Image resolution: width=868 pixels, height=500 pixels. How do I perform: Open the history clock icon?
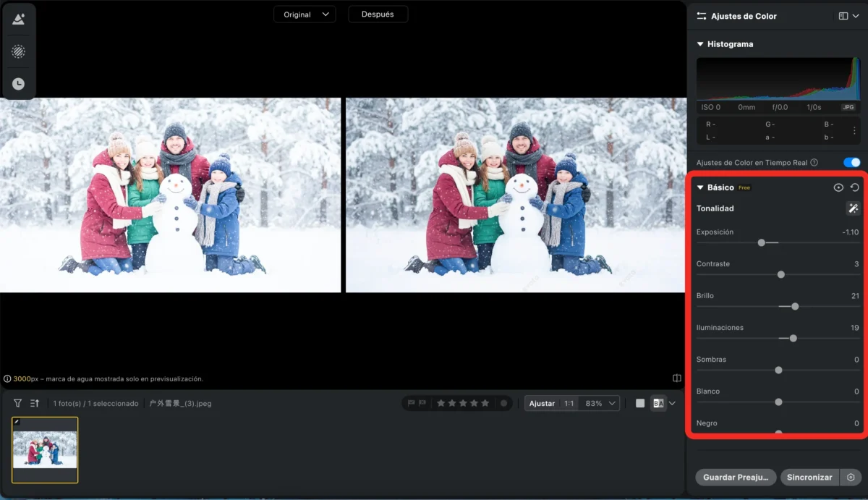coord(19,84)
